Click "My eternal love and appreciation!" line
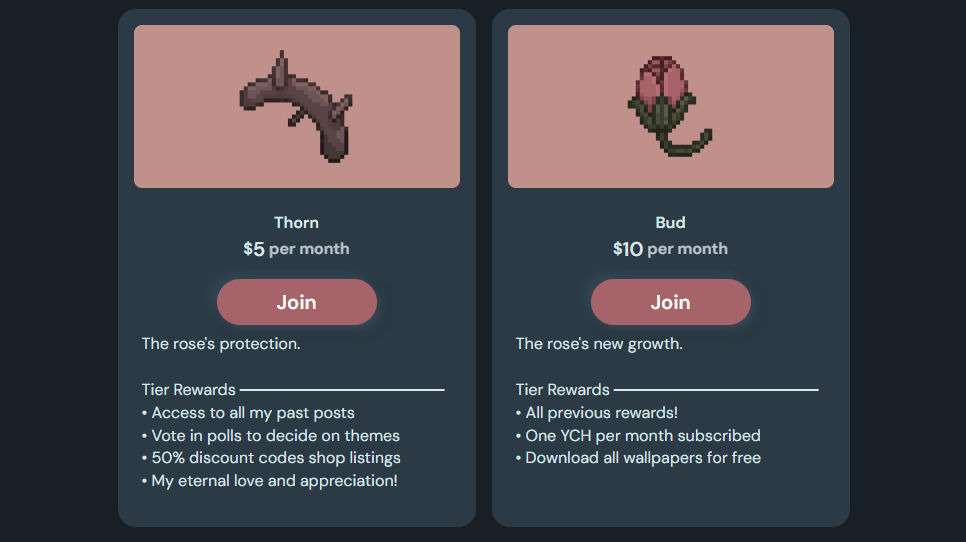Screen dimensions: 966x542 point(274,481)
